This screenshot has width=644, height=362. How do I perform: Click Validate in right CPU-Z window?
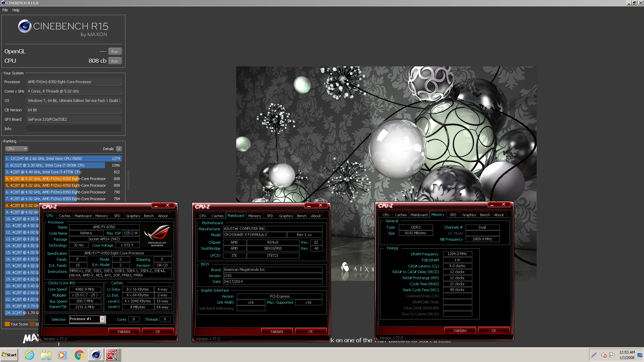point(460,330)
